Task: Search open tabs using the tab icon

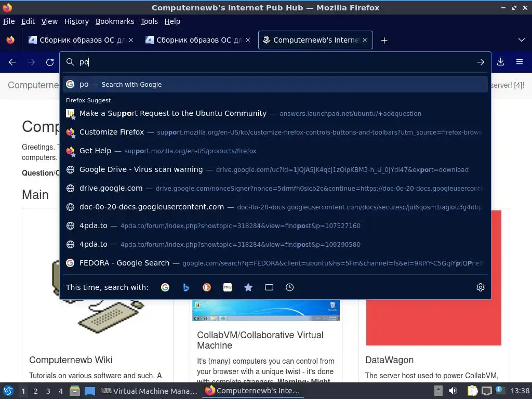Action: pyautogui.click(x=269, y=287)
